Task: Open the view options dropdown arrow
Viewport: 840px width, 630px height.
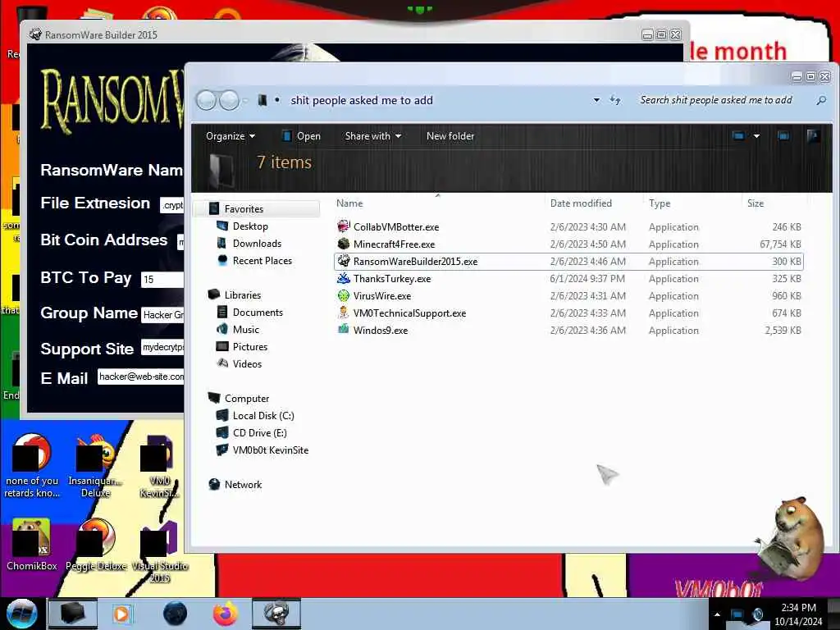Action: tap(756, 136)
